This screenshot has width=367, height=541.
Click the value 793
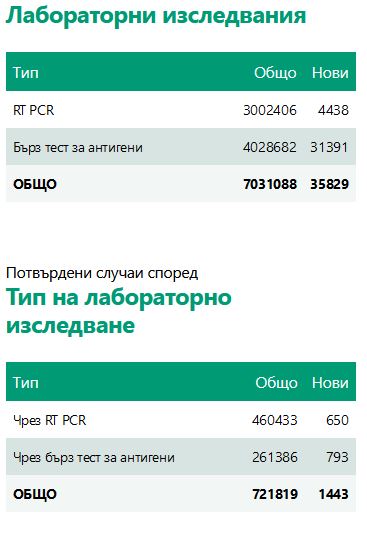click(337, 457)
